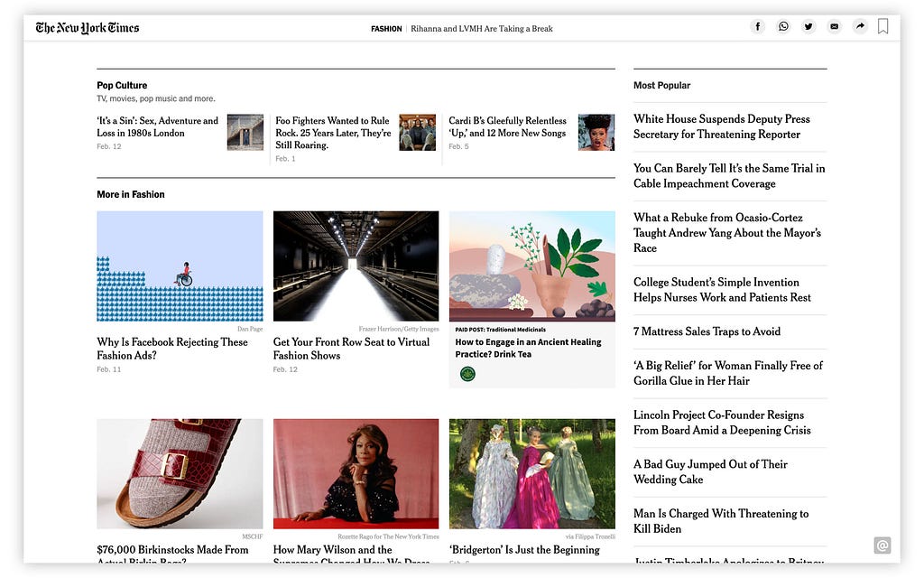924x578 pixels.
Task: Open 'Bridgerton Is Just the Beginning' article
Action: coord(524,550)
